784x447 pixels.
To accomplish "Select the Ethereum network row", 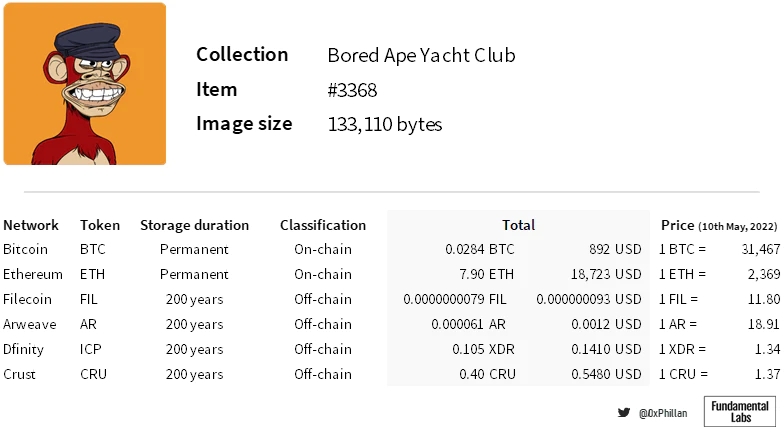I will click(33, 274).
